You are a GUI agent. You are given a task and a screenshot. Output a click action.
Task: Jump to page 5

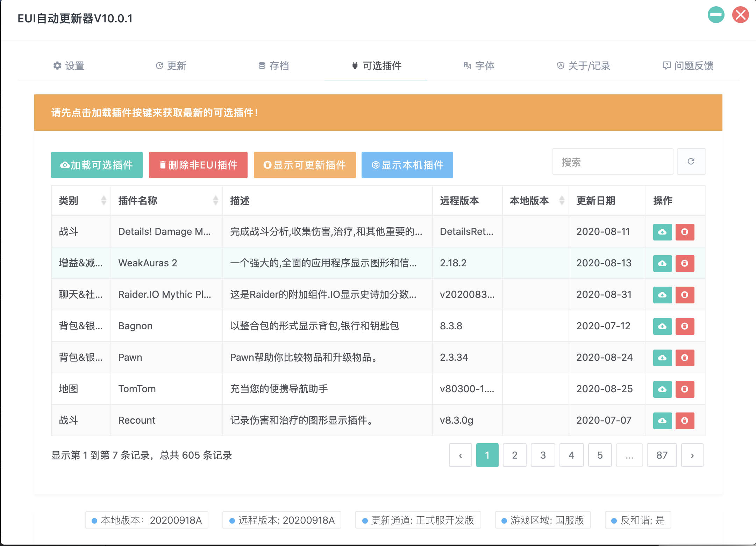click(x=600, y=455)
